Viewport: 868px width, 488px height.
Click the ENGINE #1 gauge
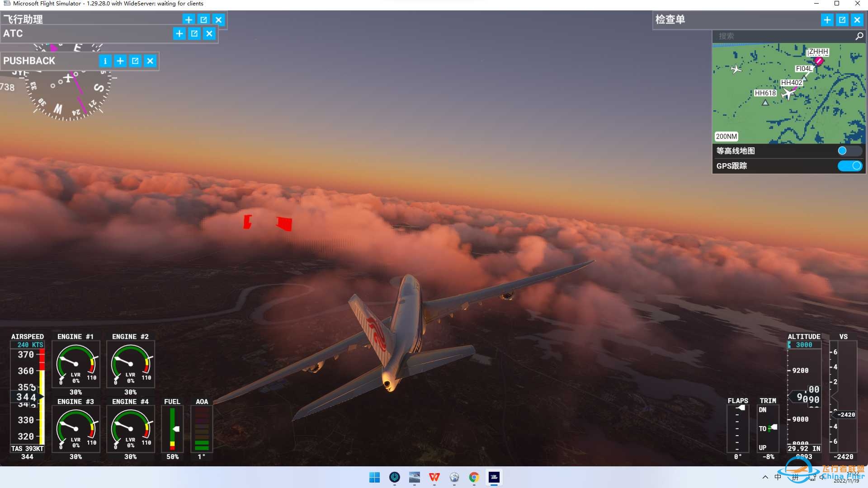point(75,364)
